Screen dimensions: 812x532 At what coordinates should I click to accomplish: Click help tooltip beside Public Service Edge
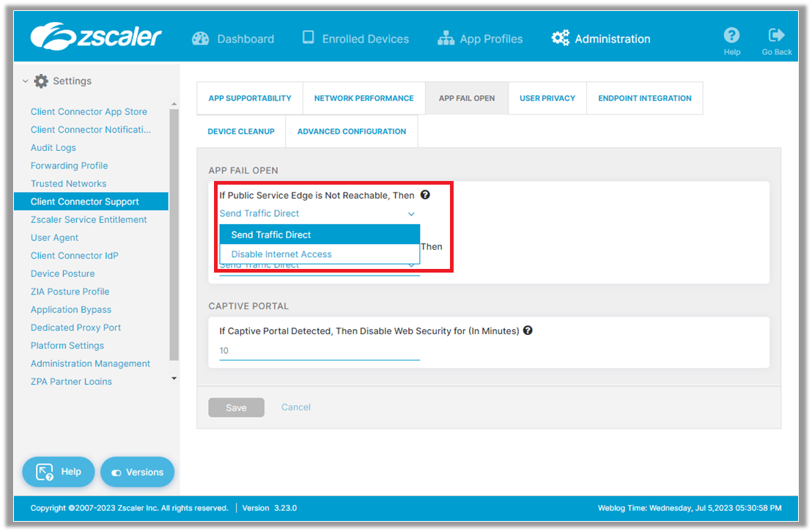click(x=425, y=195)
